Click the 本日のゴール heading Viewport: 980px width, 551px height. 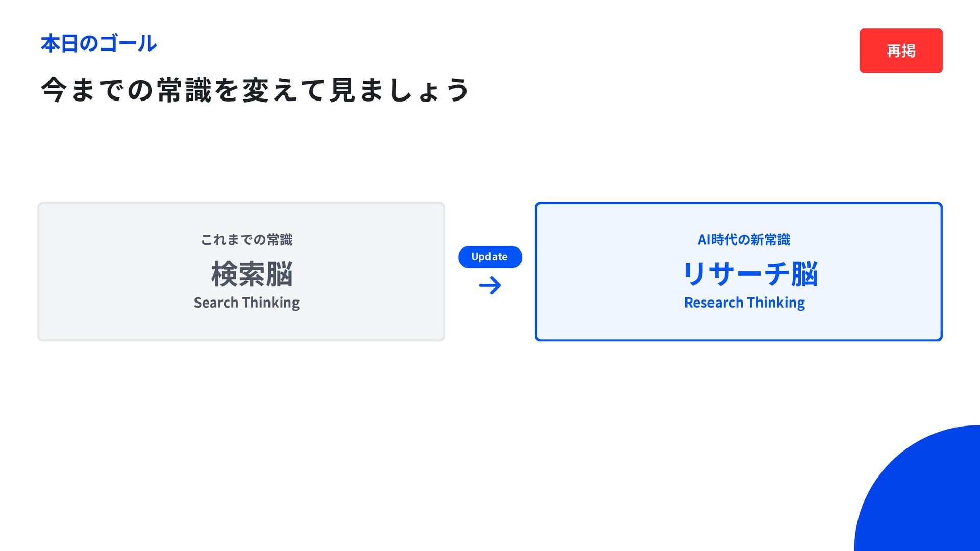pyautogui.click(x=99, y=43)
